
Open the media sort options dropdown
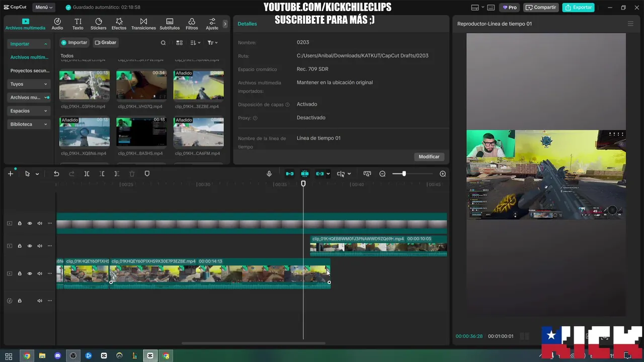195,43
